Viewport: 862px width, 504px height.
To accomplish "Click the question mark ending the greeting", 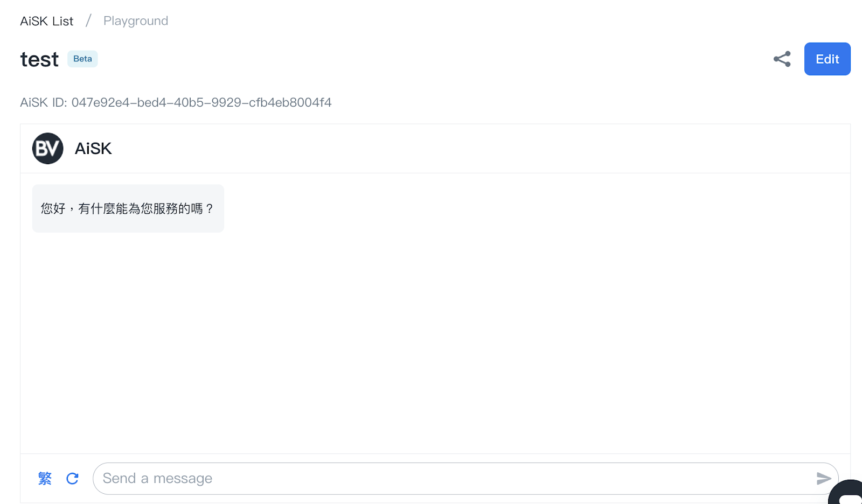I will (x=209, y=208).
